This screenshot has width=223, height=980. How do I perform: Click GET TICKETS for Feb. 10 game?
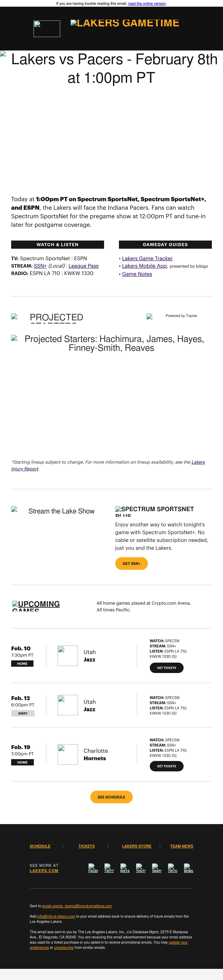(x=167, y=668)
